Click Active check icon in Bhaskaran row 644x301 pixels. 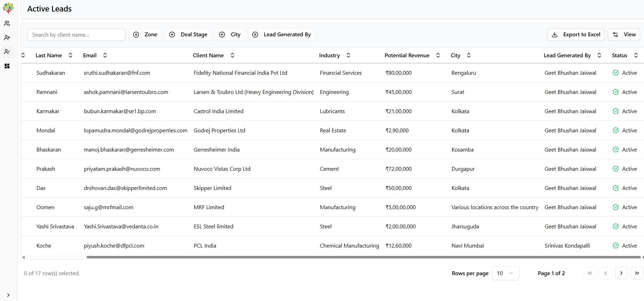click(x=616, y=149)
